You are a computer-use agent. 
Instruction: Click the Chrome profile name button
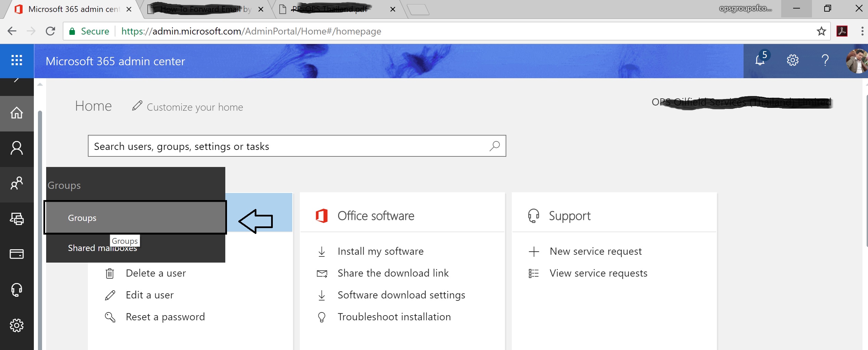745,9
